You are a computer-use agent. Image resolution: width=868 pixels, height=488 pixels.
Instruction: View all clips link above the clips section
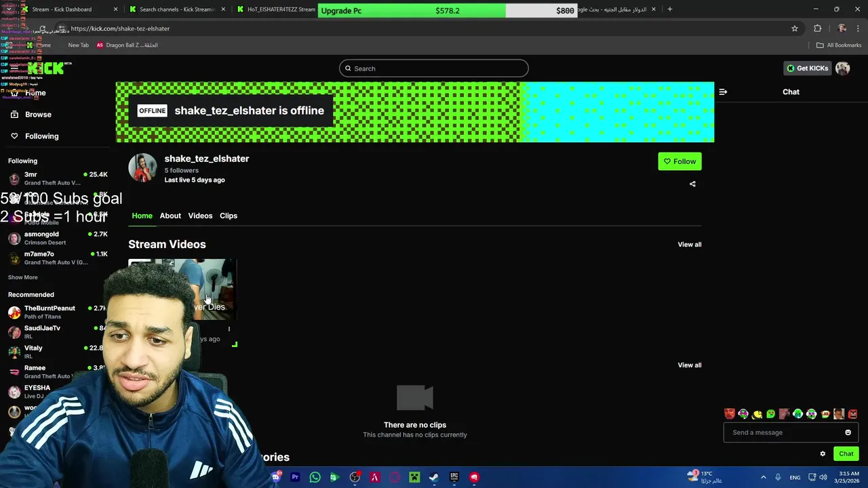690,365
